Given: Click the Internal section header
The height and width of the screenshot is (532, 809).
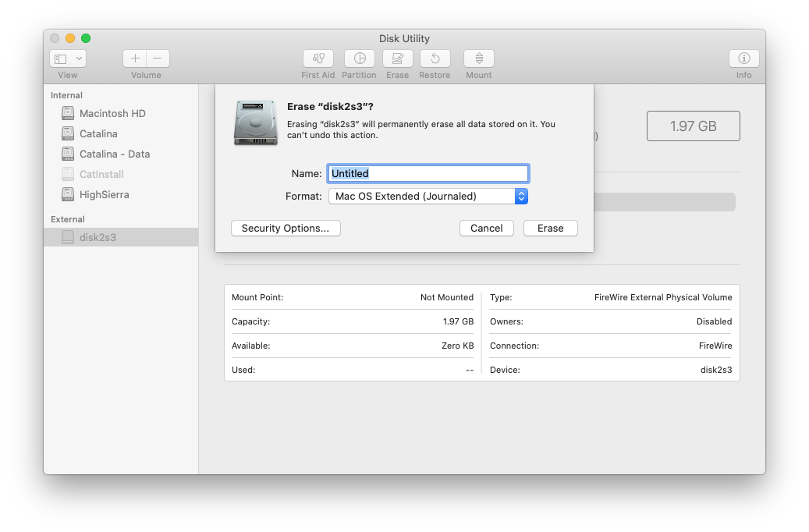Looking at the screenshot, I should point(66,95).
